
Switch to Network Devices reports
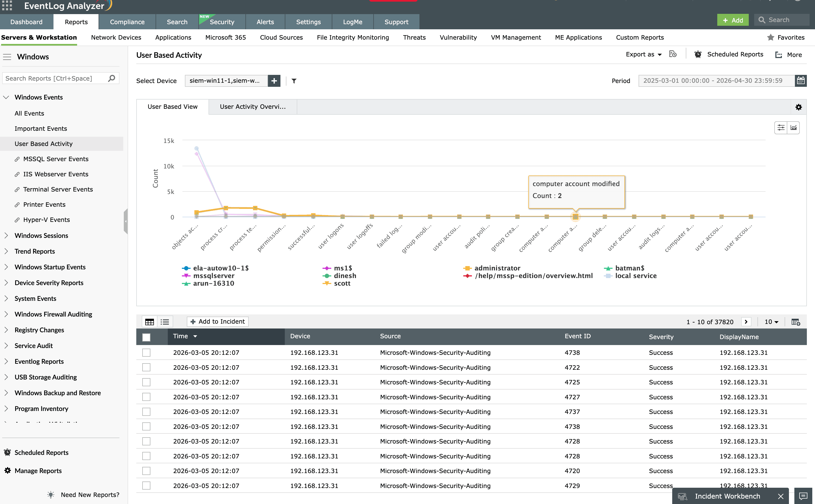[116, 37]
